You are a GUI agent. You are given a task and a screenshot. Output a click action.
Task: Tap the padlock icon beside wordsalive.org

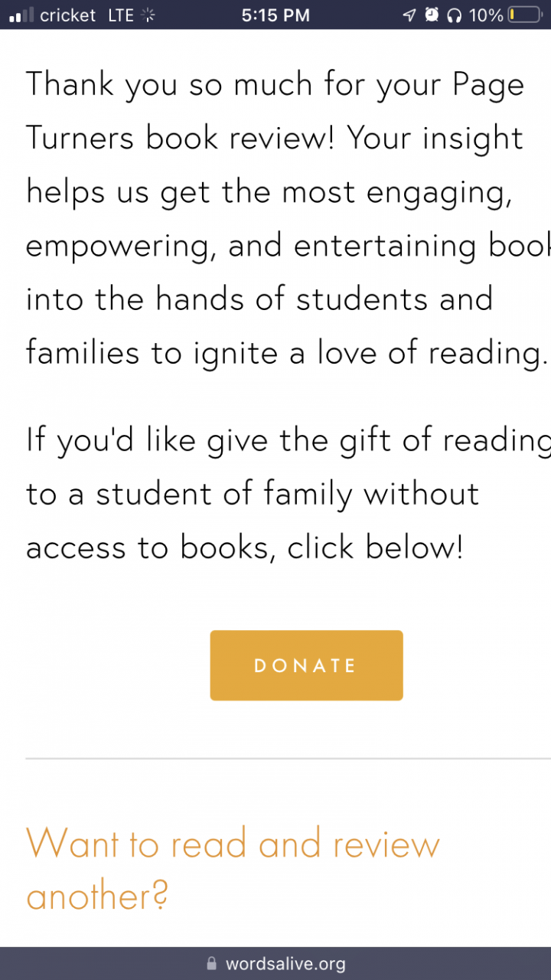coord(212,963)
